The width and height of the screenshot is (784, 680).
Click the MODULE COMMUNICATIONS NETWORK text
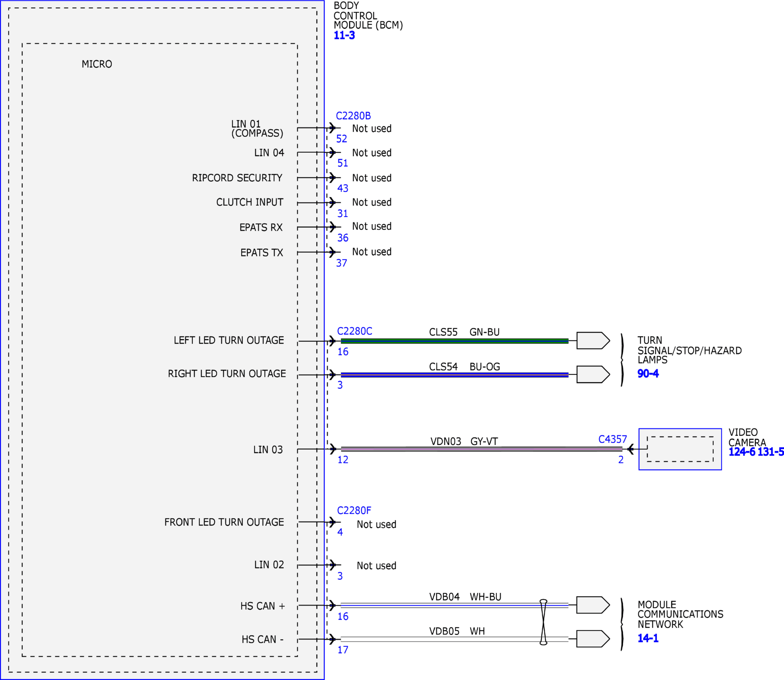[x=681, y=615]
